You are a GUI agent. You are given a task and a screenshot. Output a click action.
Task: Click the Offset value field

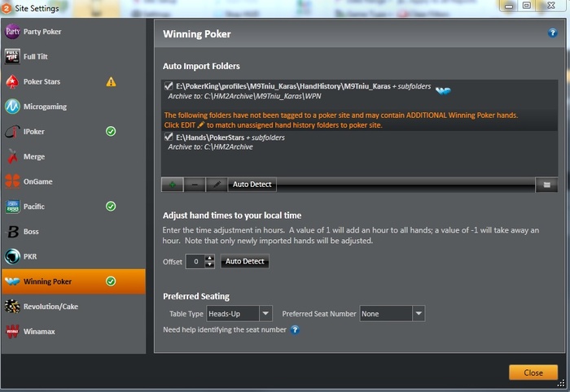pyautogui.click(x=195, y=261)
